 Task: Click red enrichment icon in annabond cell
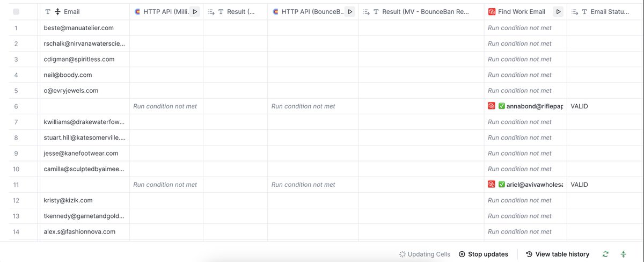coord(492,106)
